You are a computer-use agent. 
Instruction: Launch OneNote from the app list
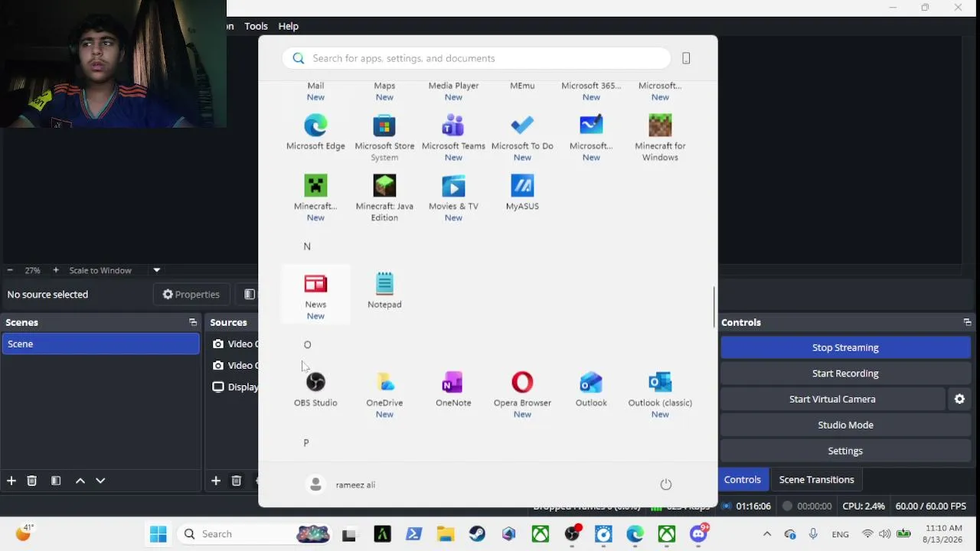coord(453,390)
